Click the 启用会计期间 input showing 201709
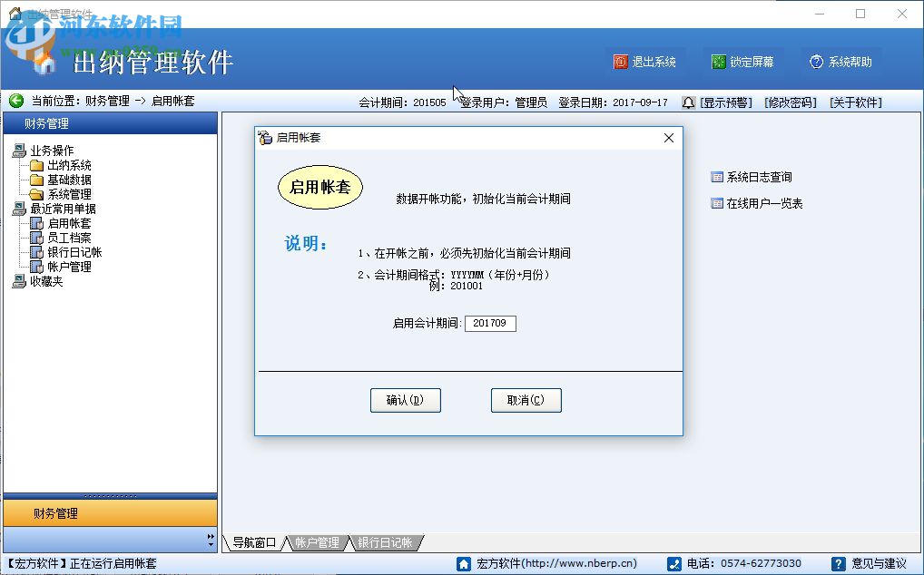 (x=490, y=323)
